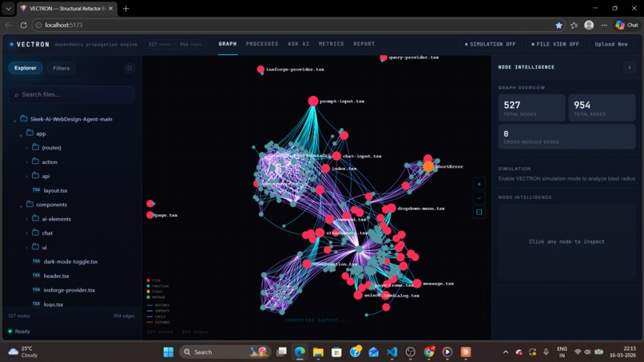Viewport: 644px width, 362px height.
Task: Open File Explorer from taskbar
Action: pos(318,352)
